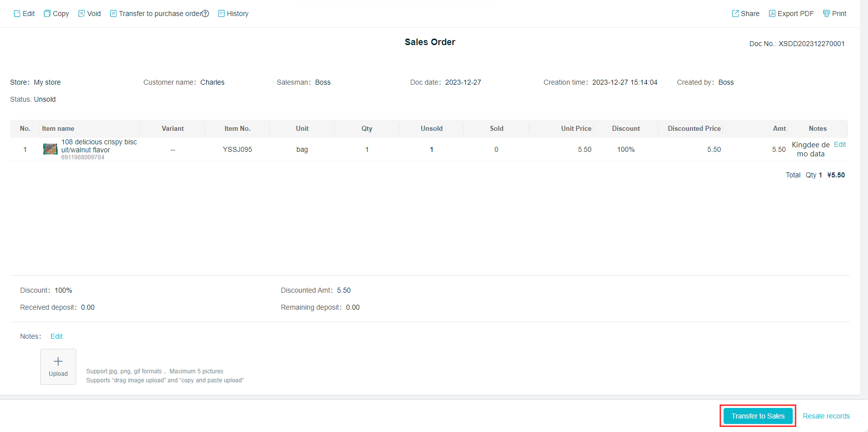Open help tooltip next to purchase order
The height and width of the screenshot is (432, 868).
coord(205,14)
